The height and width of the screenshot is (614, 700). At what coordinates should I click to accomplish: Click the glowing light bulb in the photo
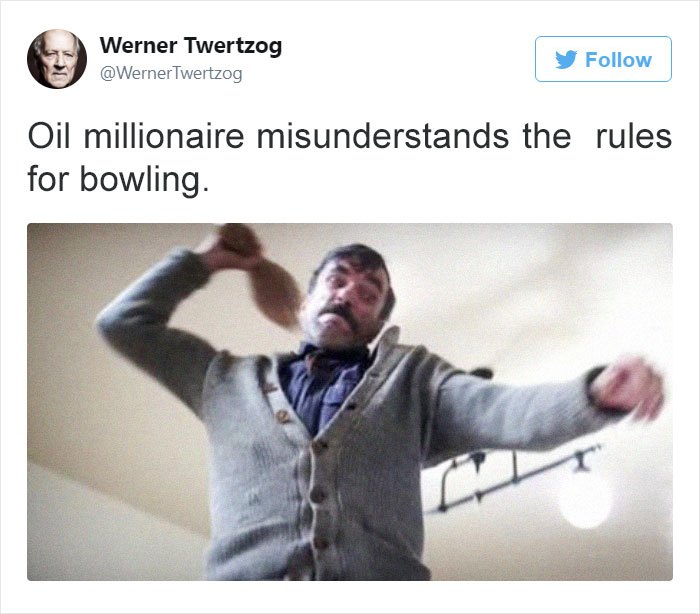coord(585,502)
